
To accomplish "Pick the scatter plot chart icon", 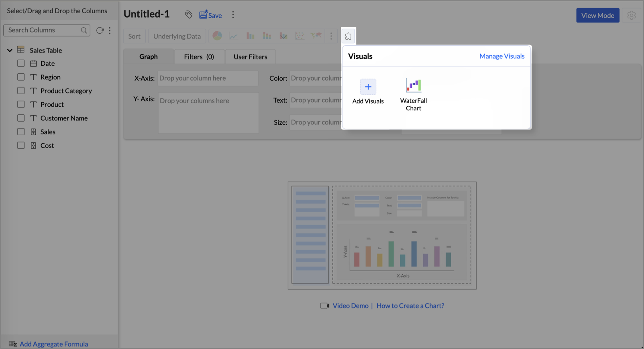I will [300, 36].
